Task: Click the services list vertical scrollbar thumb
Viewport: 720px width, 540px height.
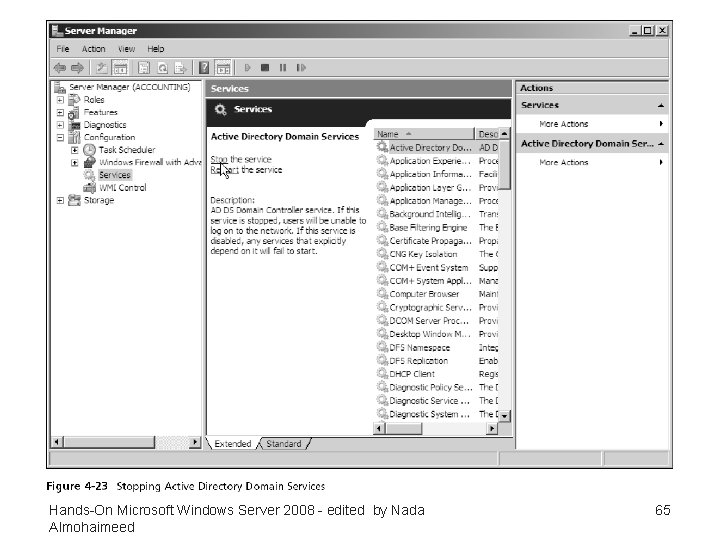Action: pos(504,164)
